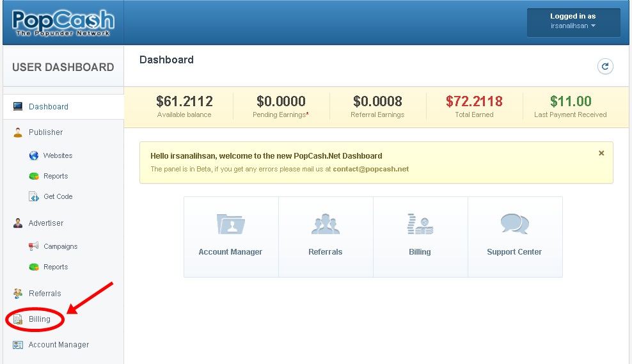
Task: Click the Billing sheet icon in the sidebar
Action: click(18, 319)
